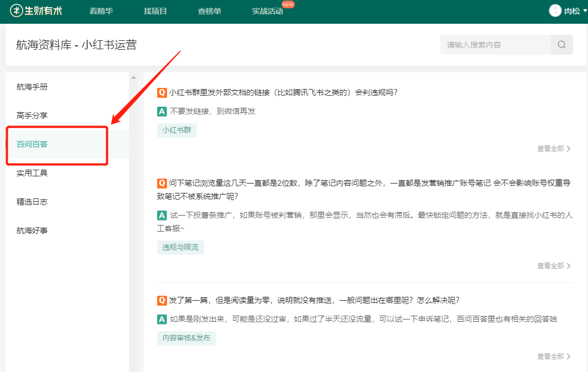588x372 pixels.
Task: Click the A icon beside 试一下投薯条推广 answer
Action: pyautogui.click(x=162, y=216)
